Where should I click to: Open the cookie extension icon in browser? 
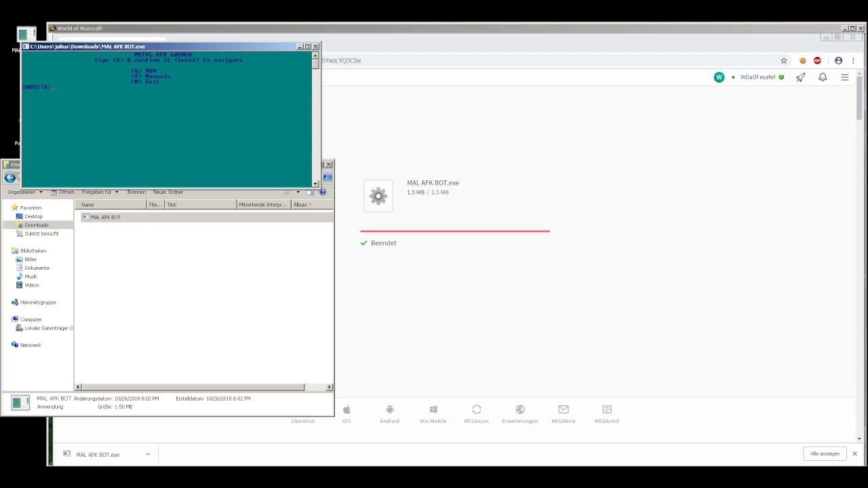803,60
